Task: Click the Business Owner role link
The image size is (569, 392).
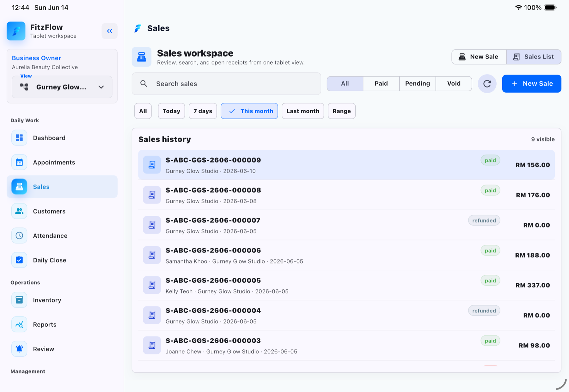Action: pyautogui.click(x=36, y=58)
